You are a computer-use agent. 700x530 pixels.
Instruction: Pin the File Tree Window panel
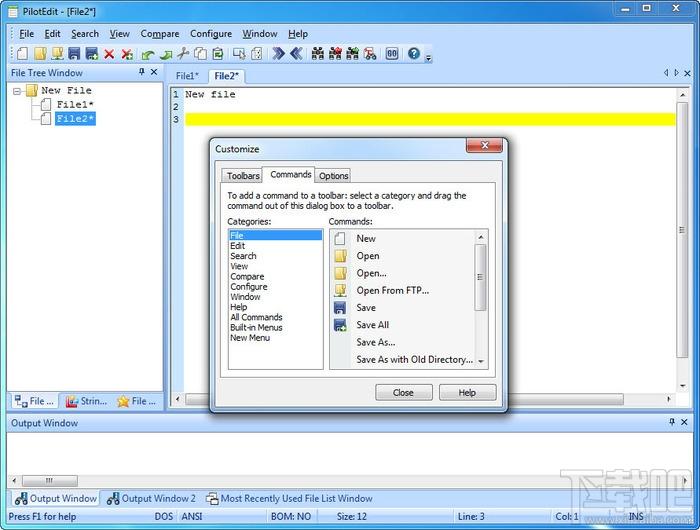(x=142, y=72)
